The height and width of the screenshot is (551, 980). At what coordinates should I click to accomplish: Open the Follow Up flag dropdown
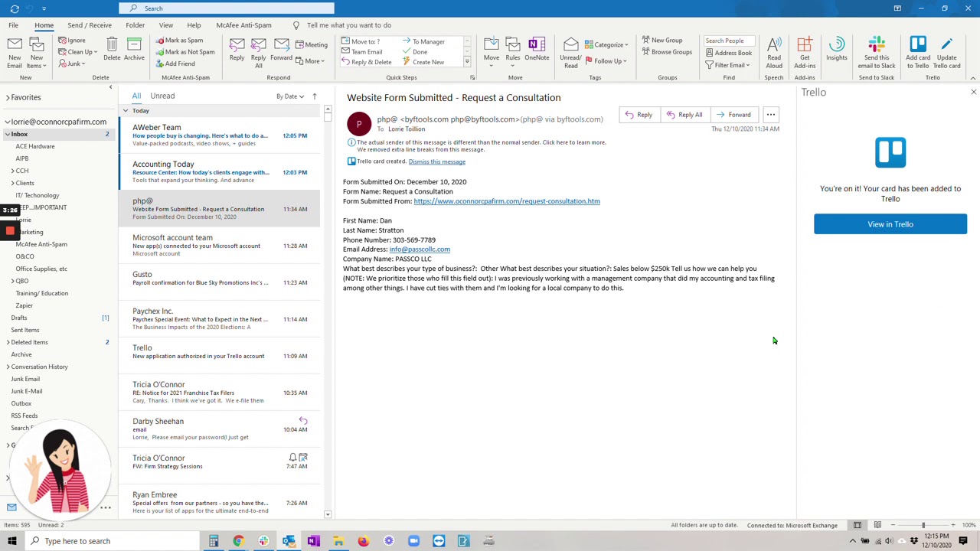[x=606, y=61]
